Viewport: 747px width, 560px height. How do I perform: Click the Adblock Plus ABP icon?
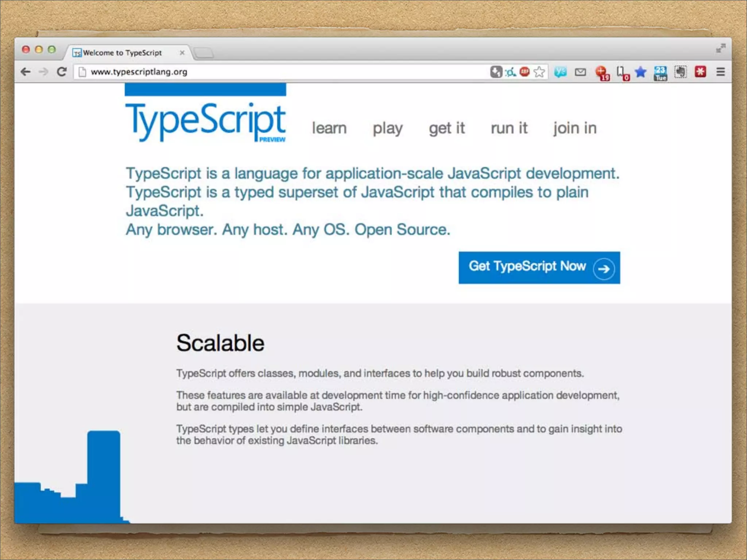point(525,72)
